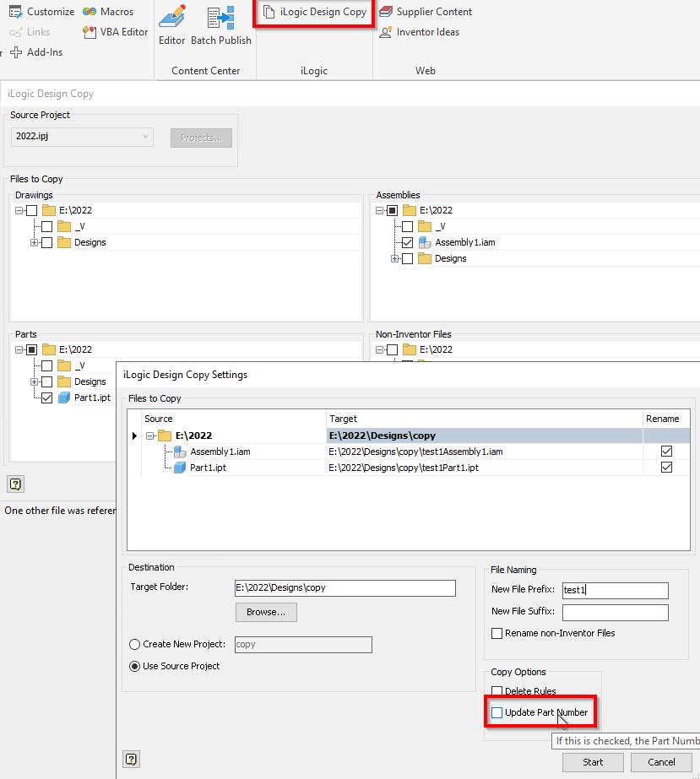Click inside the New File Suffix field
Viewport: 700px width, 779px height.
point(615,612)
